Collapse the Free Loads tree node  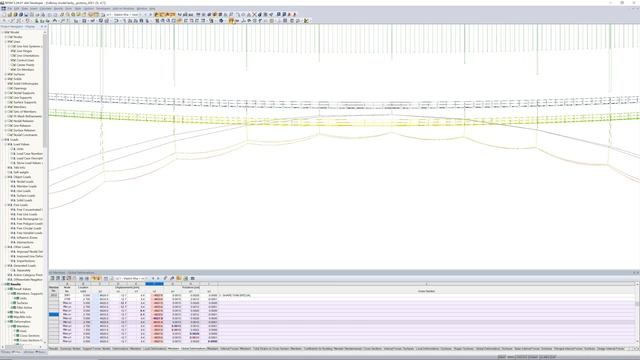(x=5, y=205)
